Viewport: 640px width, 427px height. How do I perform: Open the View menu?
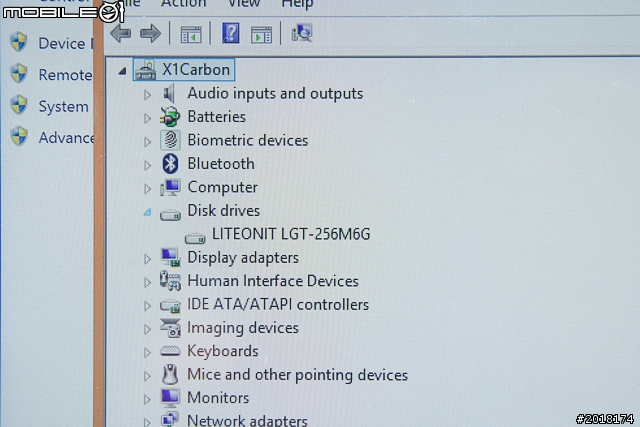[x=244, y=4]
